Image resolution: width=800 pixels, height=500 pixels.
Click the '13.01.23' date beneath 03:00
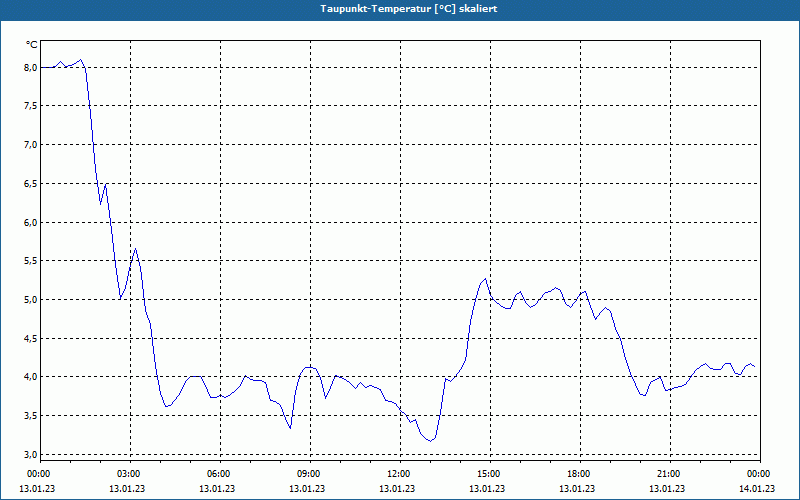(x=127, y=489)
